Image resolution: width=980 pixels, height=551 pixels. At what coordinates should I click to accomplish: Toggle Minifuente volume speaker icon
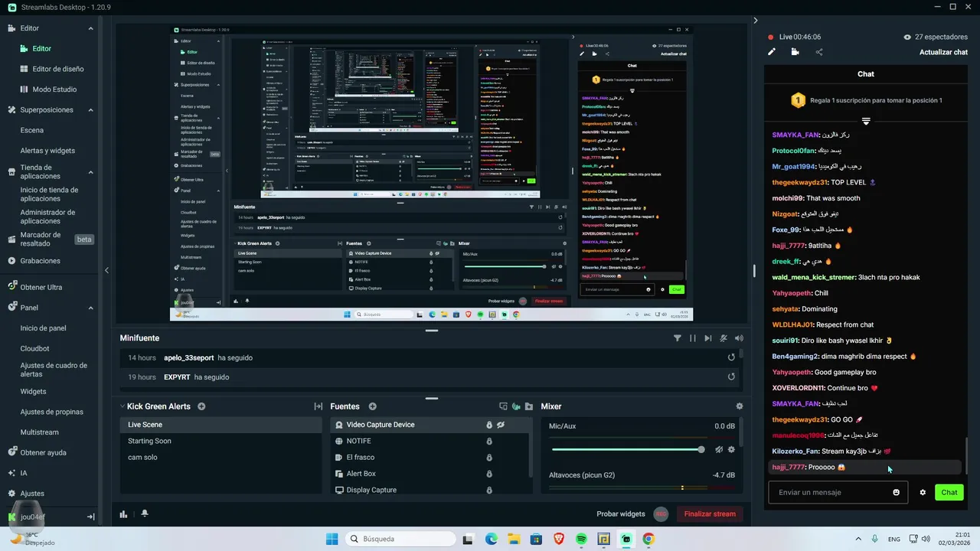click(x=739, y=338)
